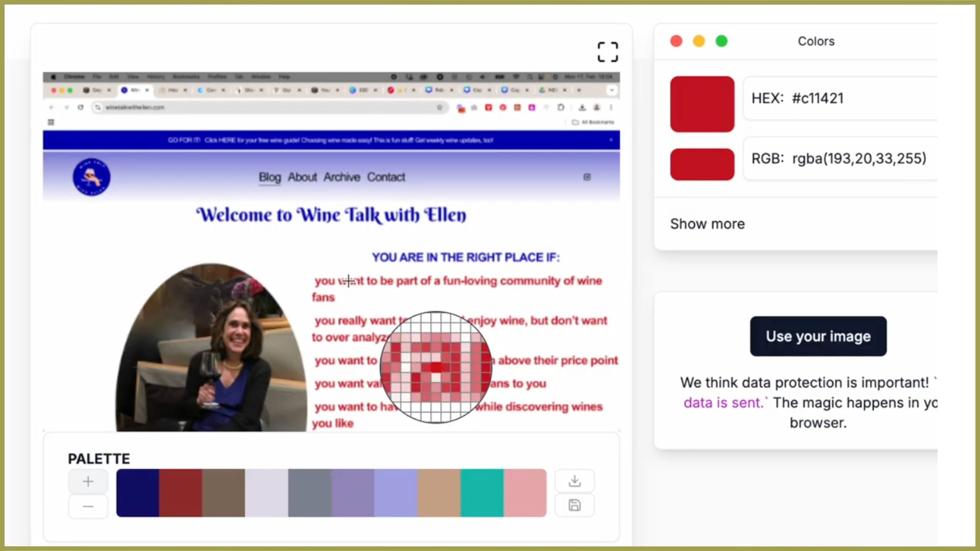Add a palette color with the plus button
The height and width of the screenshot is (551, 980).
click(x=88, y=481)
